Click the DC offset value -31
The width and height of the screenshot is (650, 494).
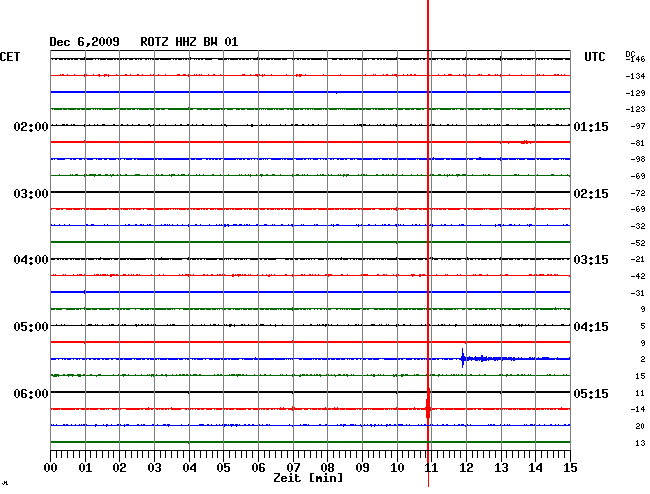click(638, 293)
